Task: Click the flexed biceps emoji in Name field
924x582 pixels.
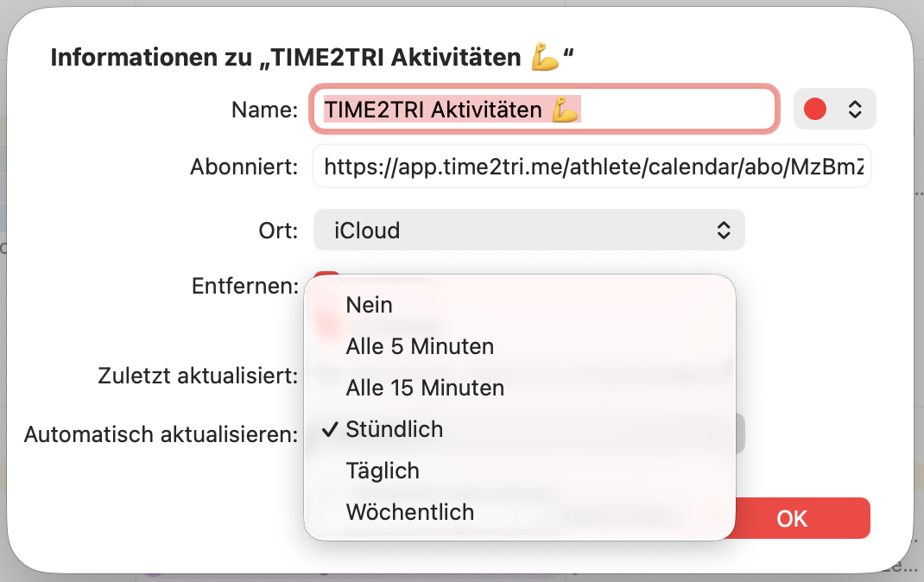Action: pos(565,110)
